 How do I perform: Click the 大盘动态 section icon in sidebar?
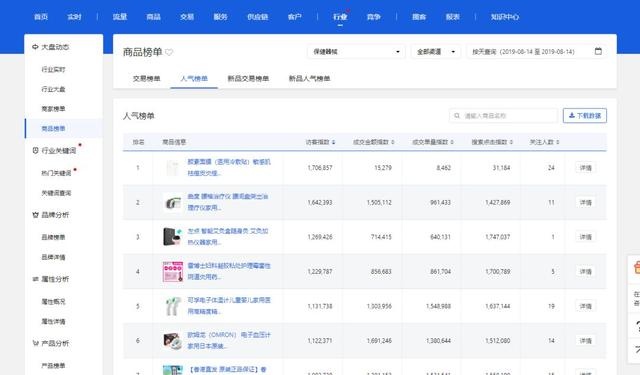(35, 47)
